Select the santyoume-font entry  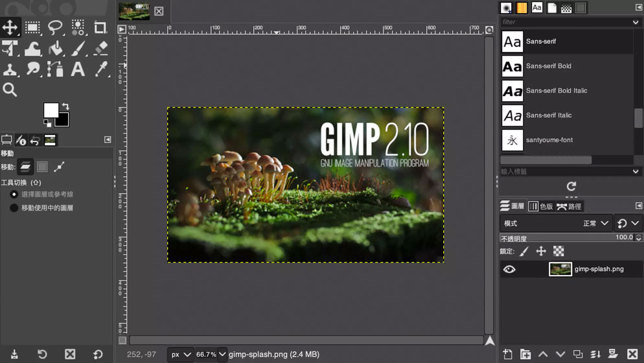(x=567, y=140)
